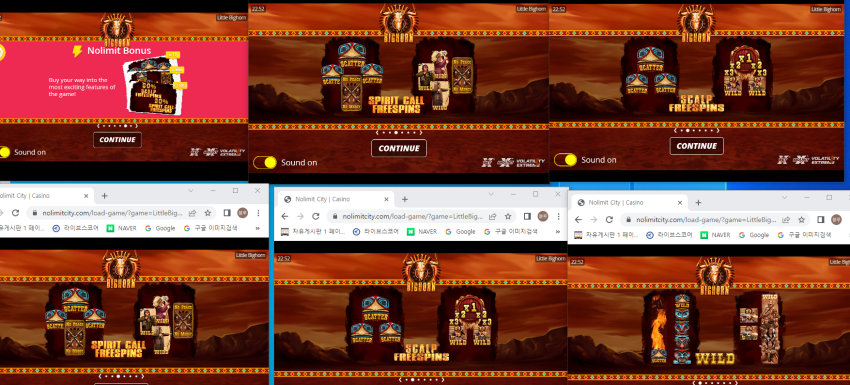Go back in the rightmost browser window
The height and width of the screenshot is (385, 850).
pos(578,220)
